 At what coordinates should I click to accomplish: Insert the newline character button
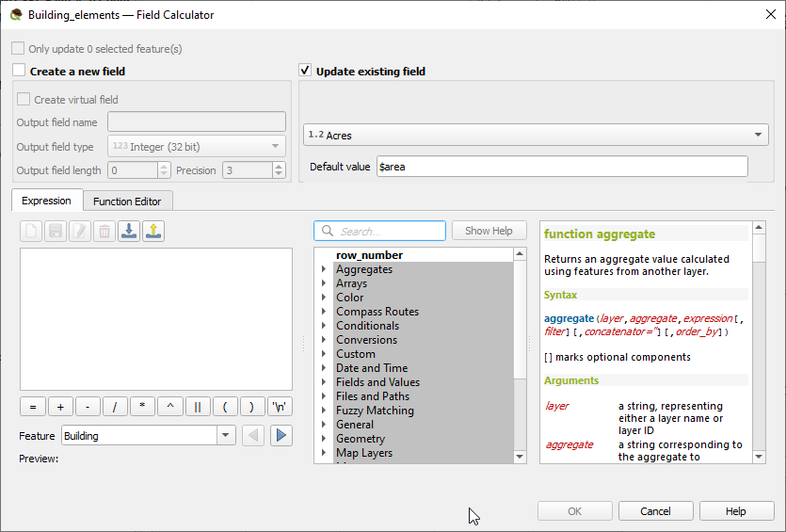pyautogui.click(x=280, y=407)
